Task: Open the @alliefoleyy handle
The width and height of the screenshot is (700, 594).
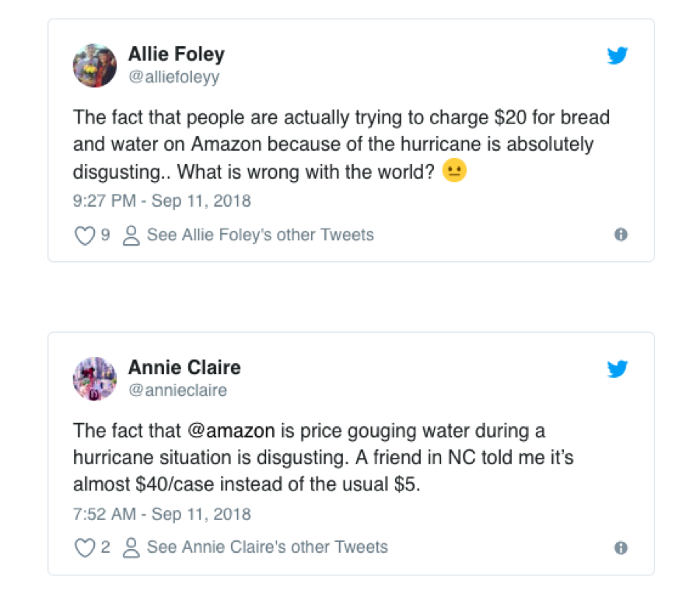Action: click(173, 77)
